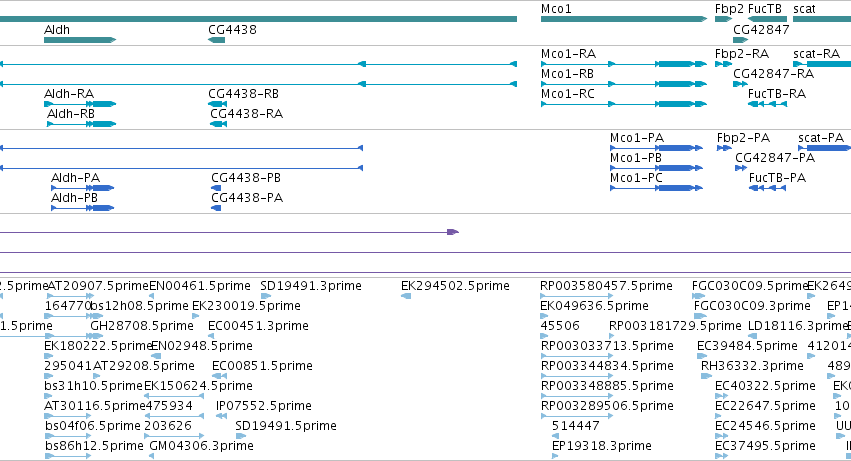This screenshot has width=851, height=461.
Task: Select the Aldh-RB transcript feature
Action: [x=81, y=124]
